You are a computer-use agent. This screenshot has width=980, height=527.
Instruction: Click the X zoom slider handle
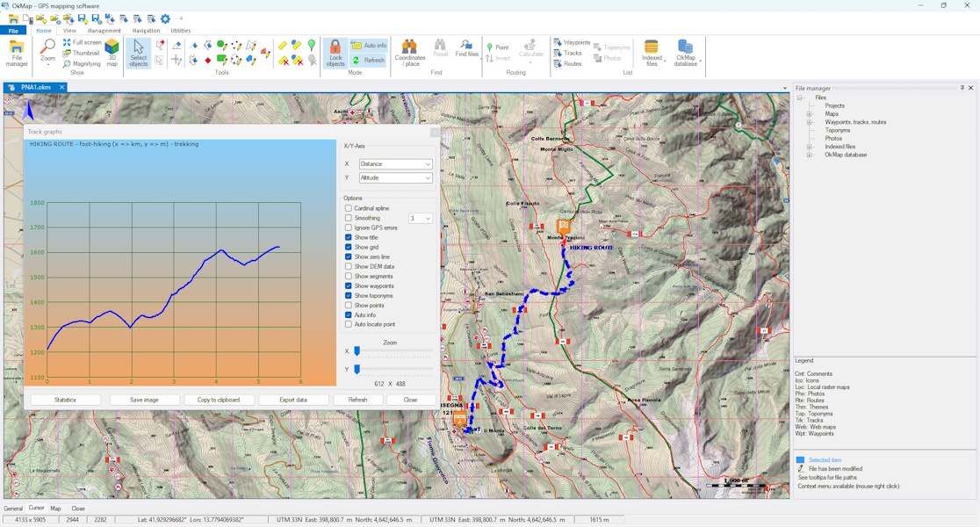tap(357, 351)
